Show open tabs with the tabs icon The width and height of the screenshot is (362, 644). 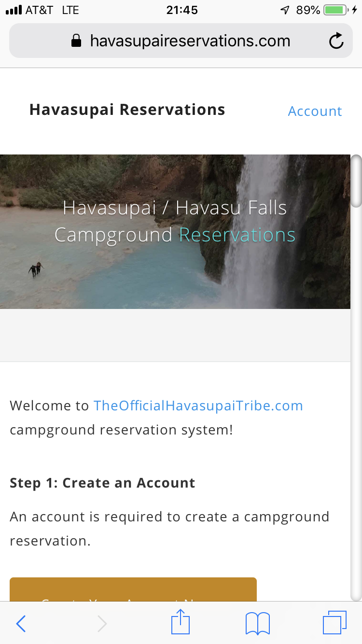(x=334, y=623)
